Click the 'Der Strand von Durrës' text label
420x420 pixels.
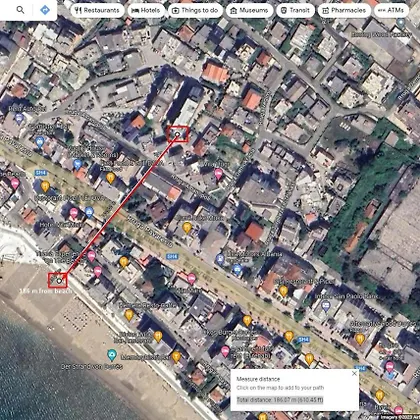[x=92, y=366]
